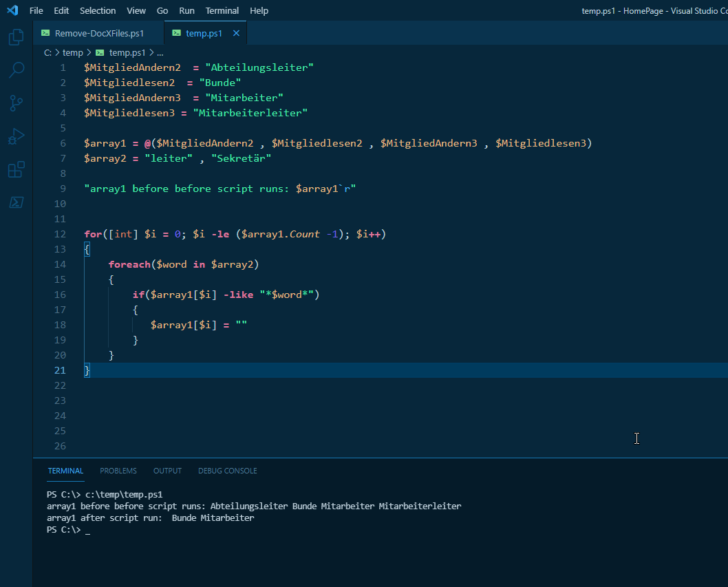Switch to the DEBUG CONSOLE panel tab

(228, 471)
